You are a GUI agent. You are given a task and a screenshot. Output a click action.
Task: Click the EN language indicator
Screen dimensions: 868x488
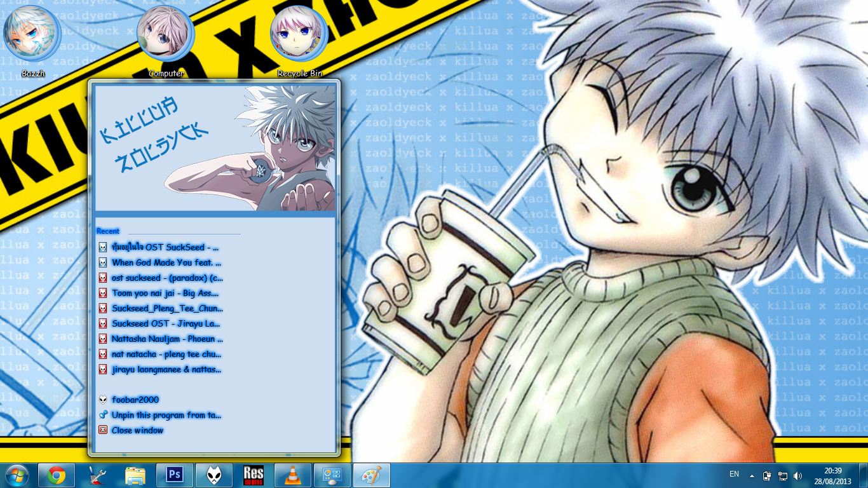[734, 474]
